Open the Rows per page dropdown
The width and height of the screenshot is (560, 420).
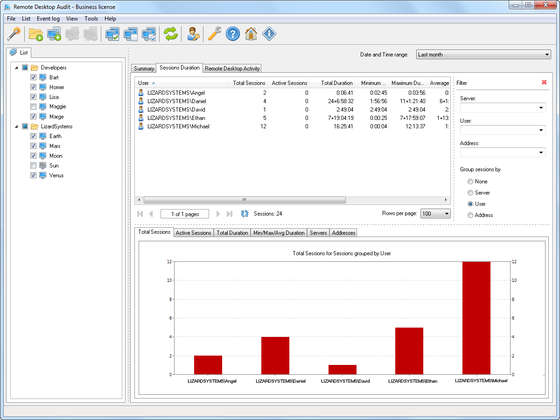[435, 214]
